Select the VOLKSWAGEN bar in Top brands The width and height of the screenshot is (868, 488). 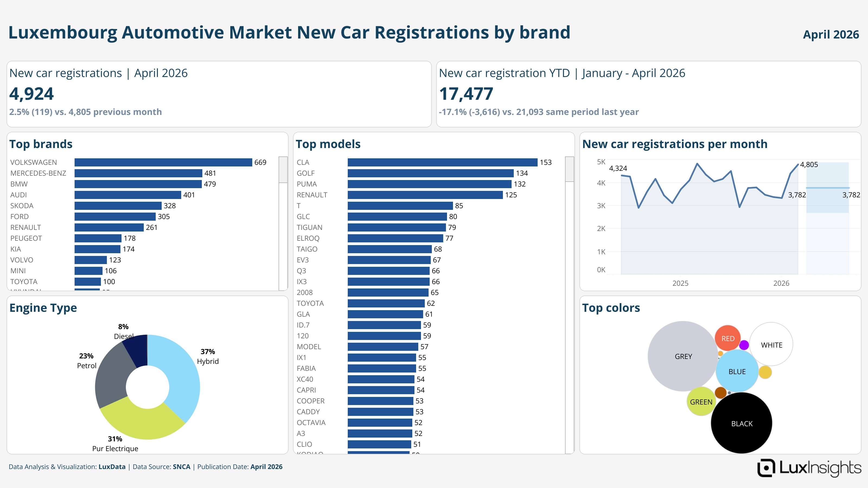(x=163, y=162)
